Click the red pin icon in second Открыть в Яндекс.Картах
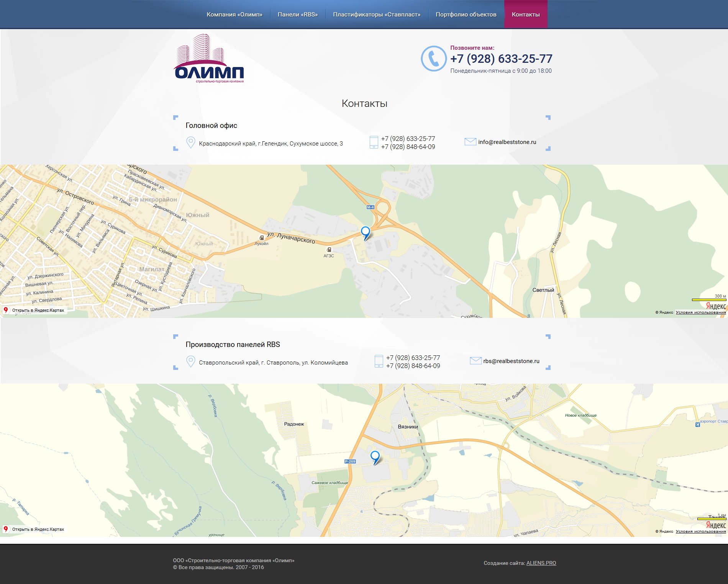The height and width of the screenshot is (584, 728). click(x=6, y=529)
